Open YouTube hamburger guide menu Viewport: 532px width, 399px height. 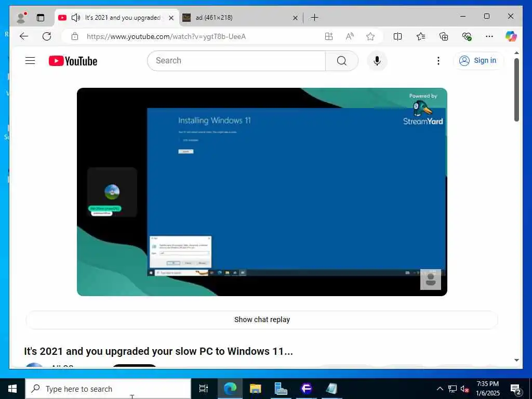point(30,61)
